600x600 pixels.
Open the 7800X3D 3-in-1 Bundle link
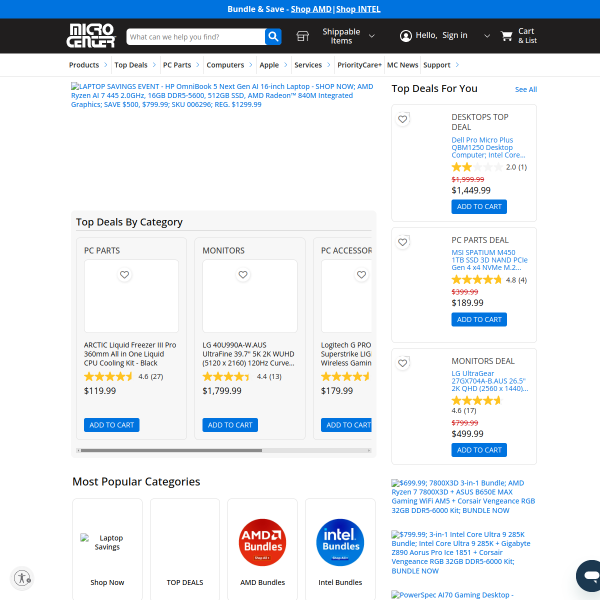(x=463, y=497)
